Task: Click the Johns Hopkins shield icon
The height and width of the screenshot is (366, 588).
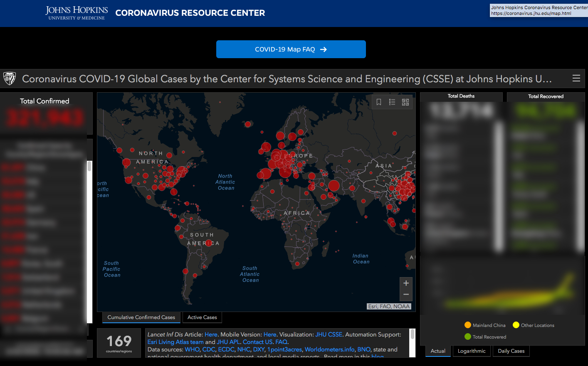Action: click(x=10, y=79)
